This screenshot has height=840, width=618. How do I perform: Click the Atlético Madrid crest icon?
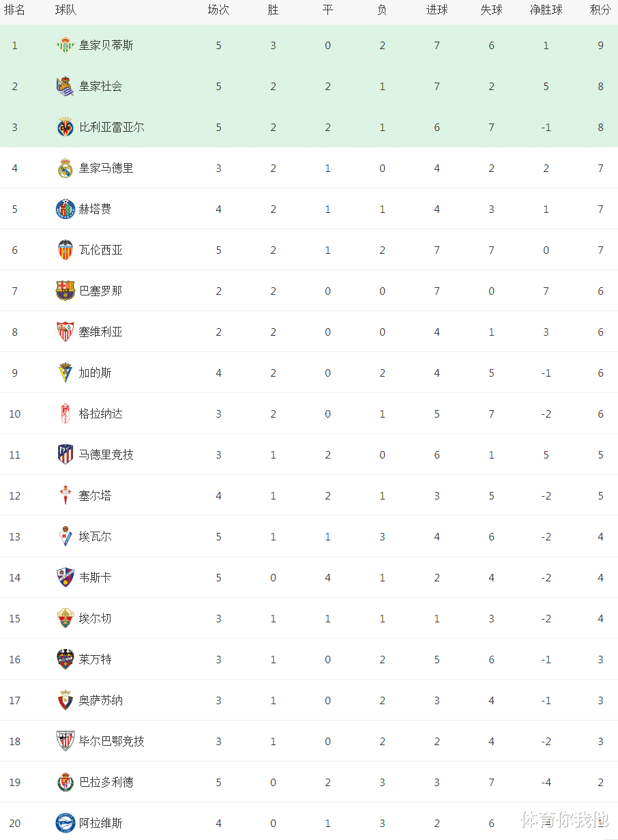point(65,454)
